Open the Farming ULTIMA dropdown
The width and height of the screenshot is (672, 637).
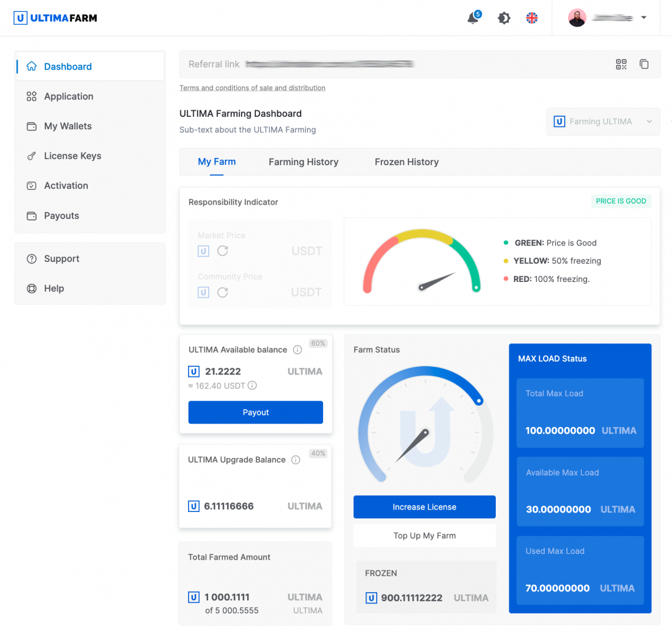[x=603, y=122]
